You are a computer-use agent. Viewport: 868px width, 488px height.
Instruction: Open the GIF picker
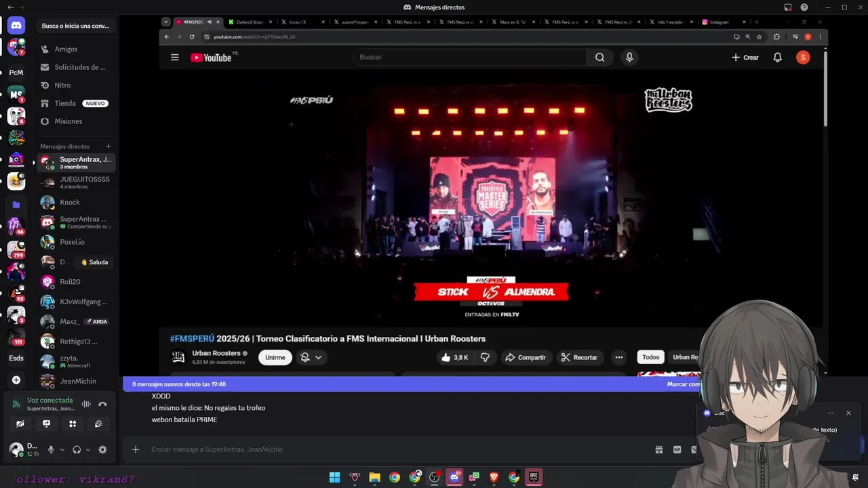click(677, 449)
